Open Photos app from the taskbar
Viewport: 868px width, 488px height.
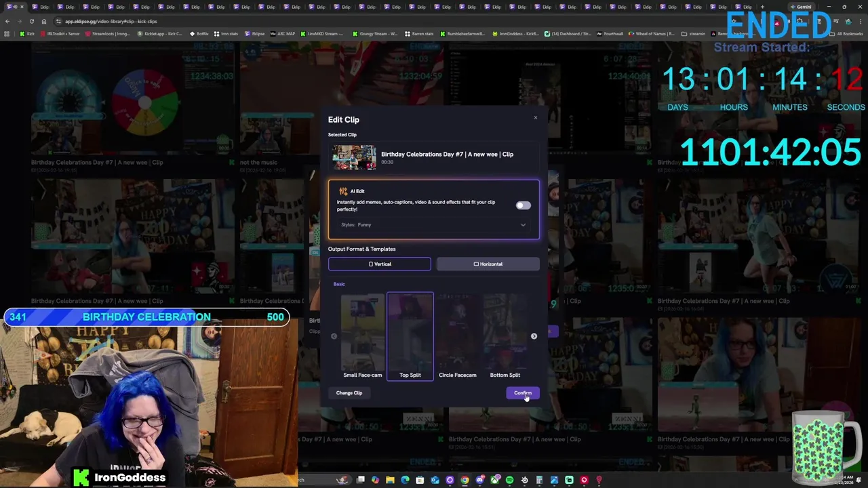coord(554,480)
